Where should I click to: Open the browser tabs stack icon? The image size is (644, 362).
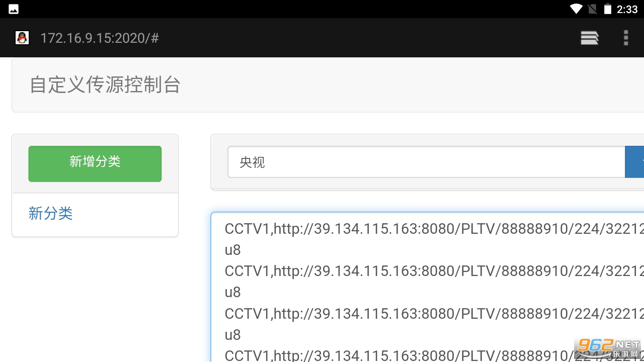pos(589,38)
